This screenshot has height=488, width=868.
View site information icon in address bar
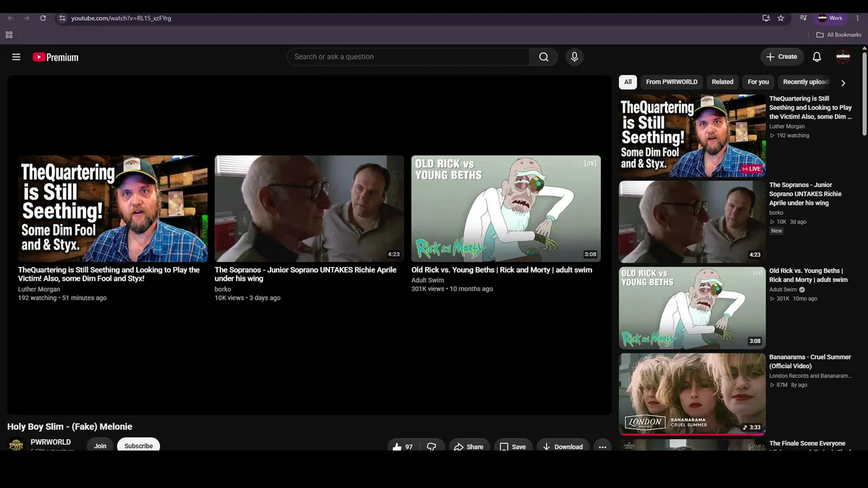click(x=62, y=18)
